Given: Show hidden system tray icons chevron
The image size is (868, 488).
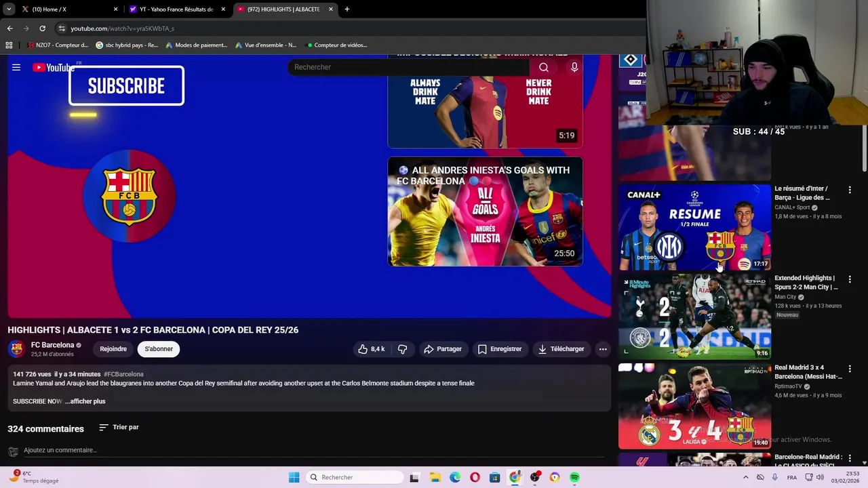Looking at the screenshot, I should pyautogui.click(x=745, y=477).
